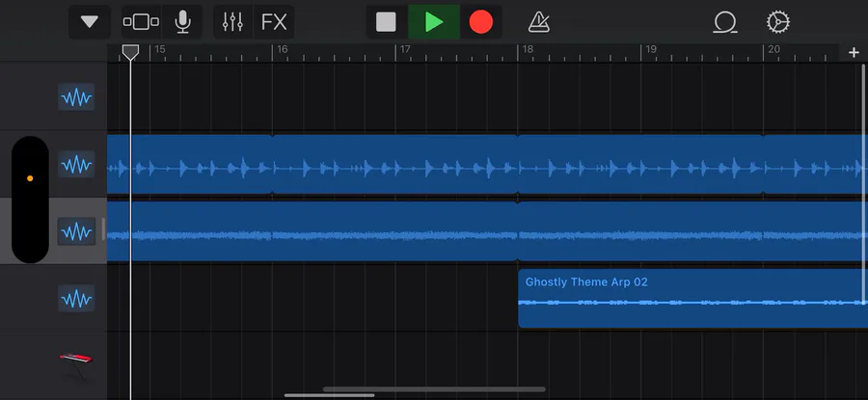Select dense-waveform region starting at bar 18
Viewport: 868px width, 400px height.
692,231
